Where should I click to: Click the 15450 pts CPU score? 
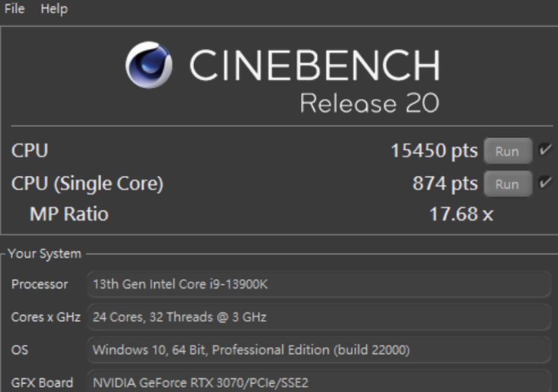[x=434, y=151]
